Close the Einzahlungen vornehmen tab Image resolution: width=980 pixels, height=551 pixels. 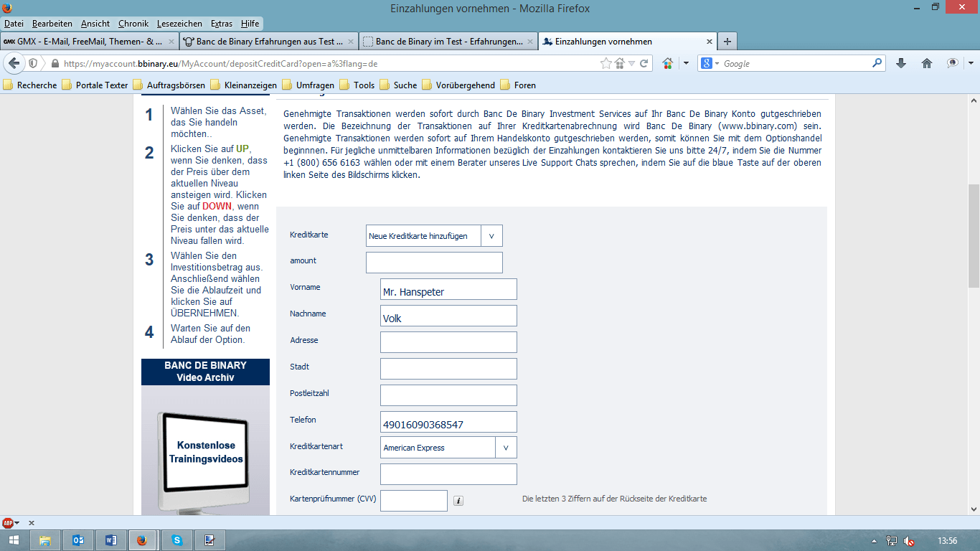tap(710, 42)
